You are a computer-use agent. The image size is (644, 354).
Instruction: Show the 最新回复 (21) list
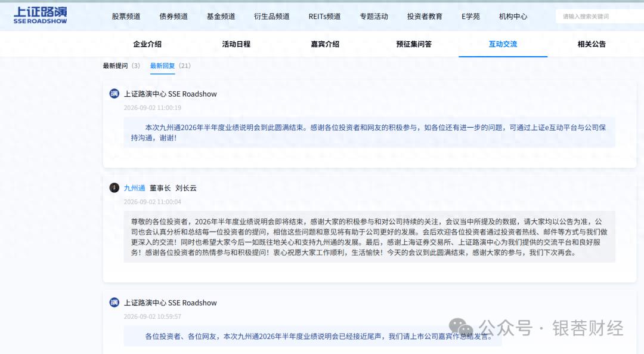tap(170, 66)
